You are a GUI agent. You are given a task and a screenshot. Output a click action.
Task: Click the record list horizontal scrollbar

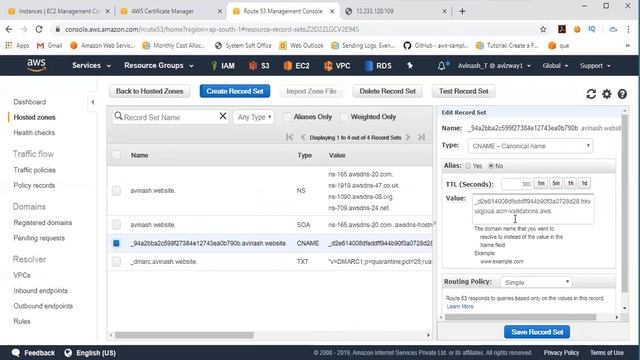(184, 335)
